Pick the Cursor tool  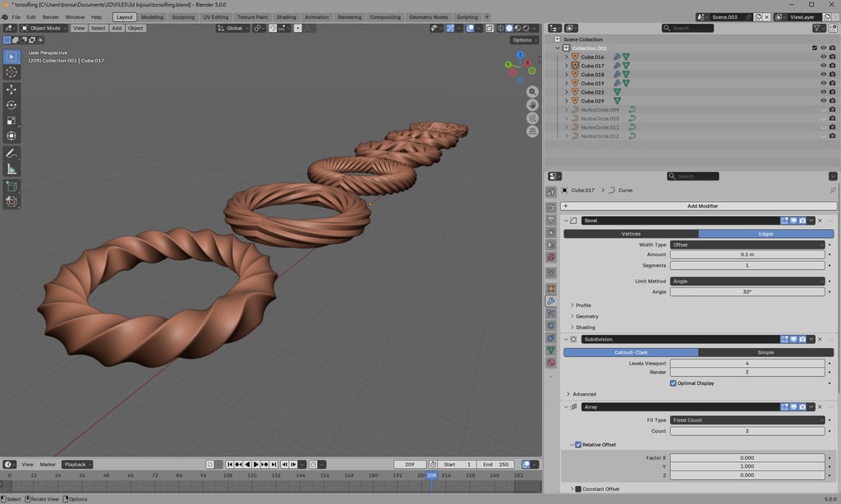pyautogui.click(x=11, y=72)
